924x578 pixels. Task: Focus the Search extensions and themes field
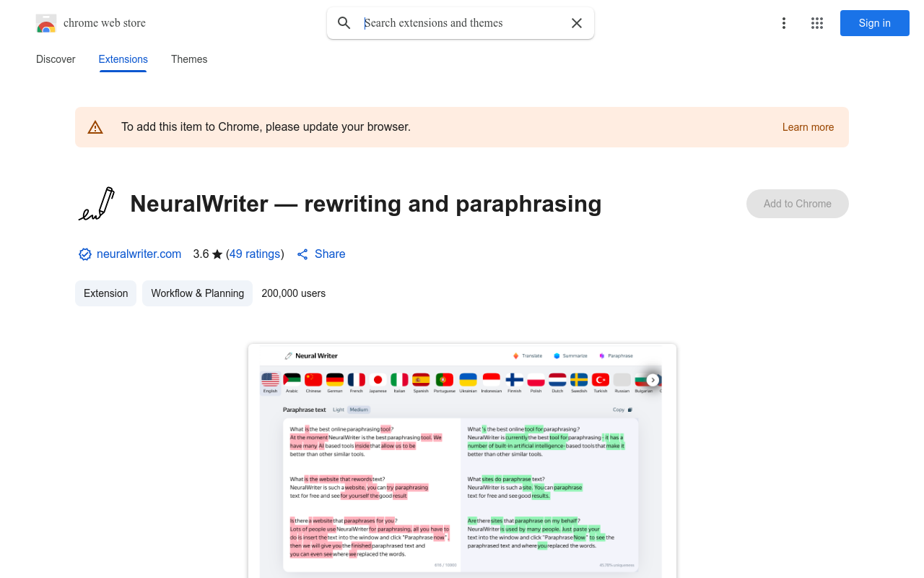[x=462, y=23]
